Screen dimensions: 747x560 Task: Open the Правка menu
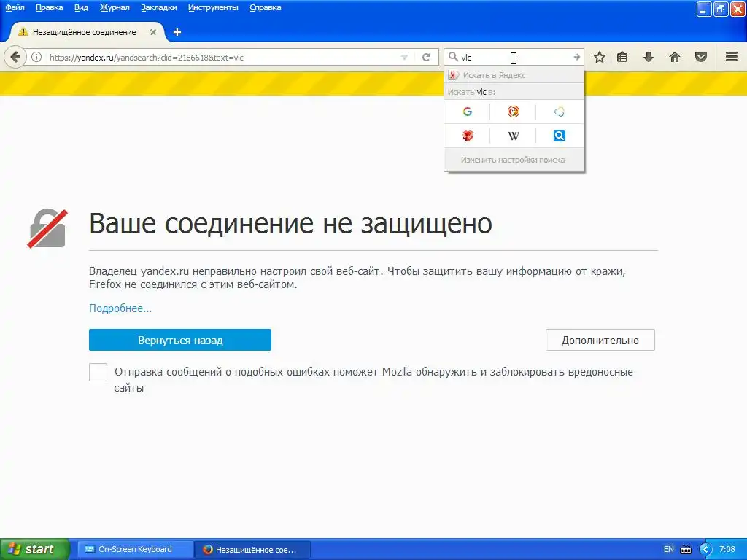[49, 7]
